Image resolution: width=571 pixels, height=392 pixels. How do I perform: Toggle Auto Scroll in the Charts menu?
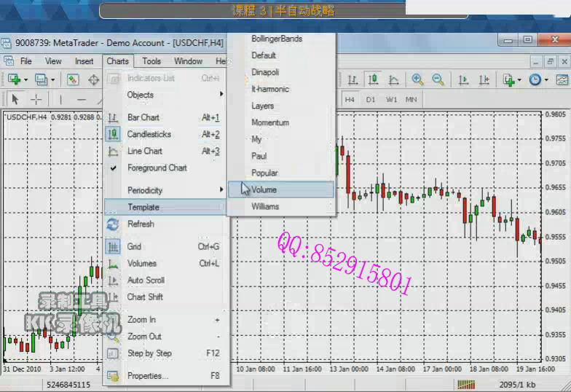point(146,280)
